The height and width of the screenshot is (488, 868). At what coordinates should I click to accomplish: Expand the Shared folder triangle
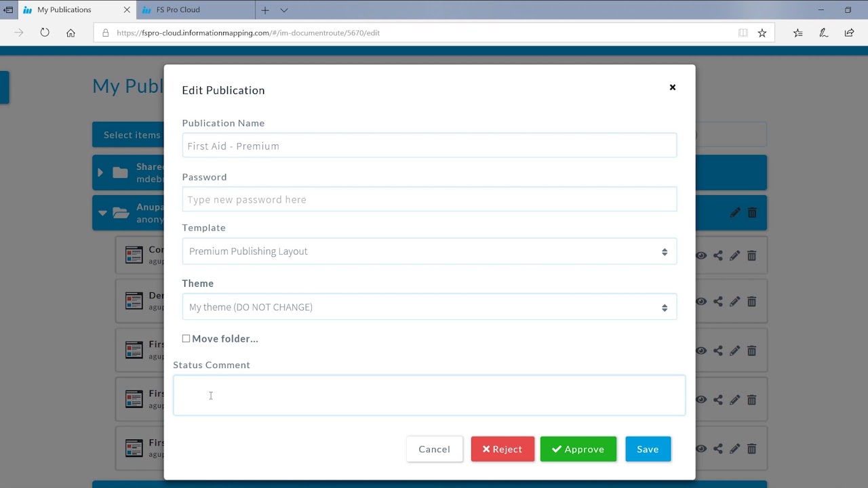pyautogui.click(x=100, y=172)
